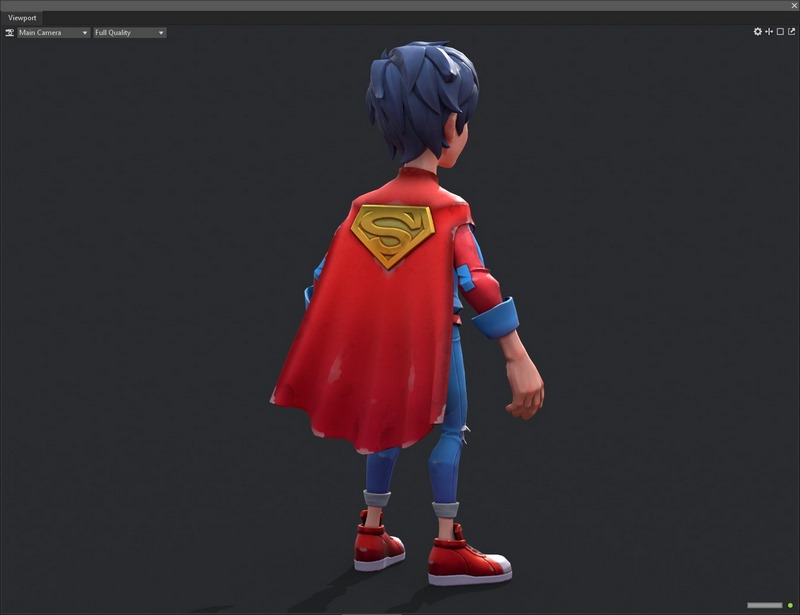The image size is (800, 615).
Task: Close the Viewport panel
Action: tap(794, 6)
